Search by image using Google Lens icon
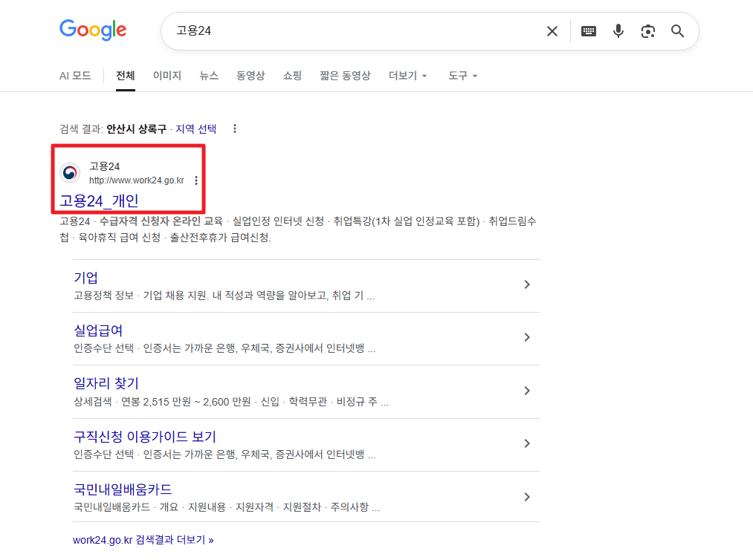Image resolution: width=753 pixels, height=560 pixels. 647,30
